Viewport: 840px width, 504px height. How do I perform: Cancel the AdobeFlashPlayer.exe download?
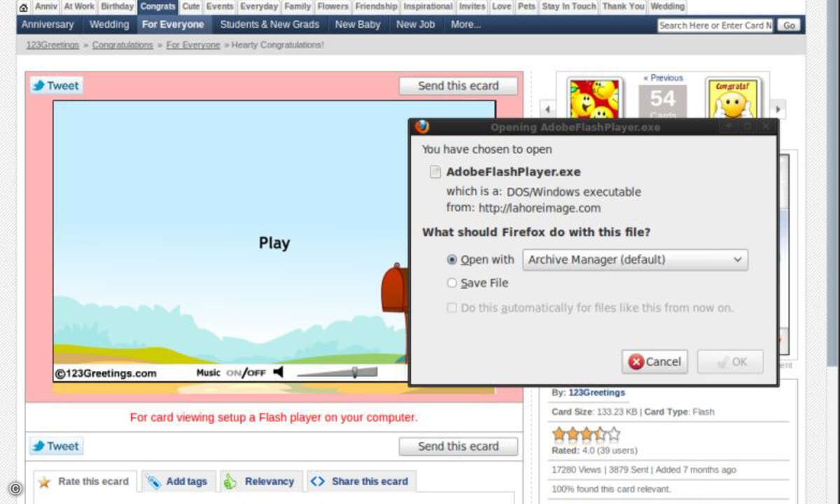654,362
